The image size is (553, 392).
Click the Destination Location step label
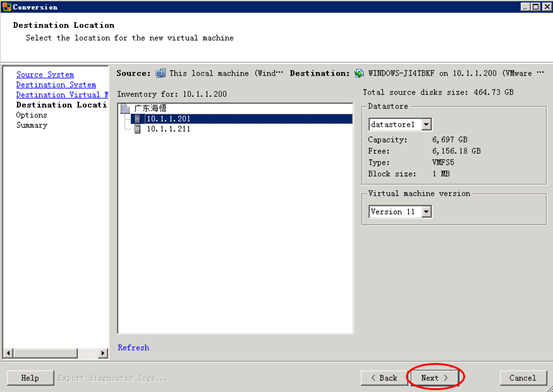61,105
